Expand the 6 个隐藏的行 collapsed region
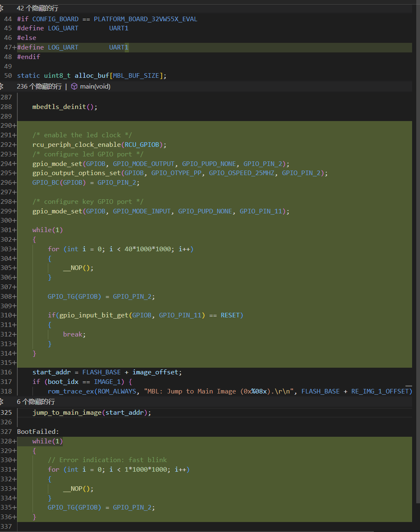 click(36, 402)
